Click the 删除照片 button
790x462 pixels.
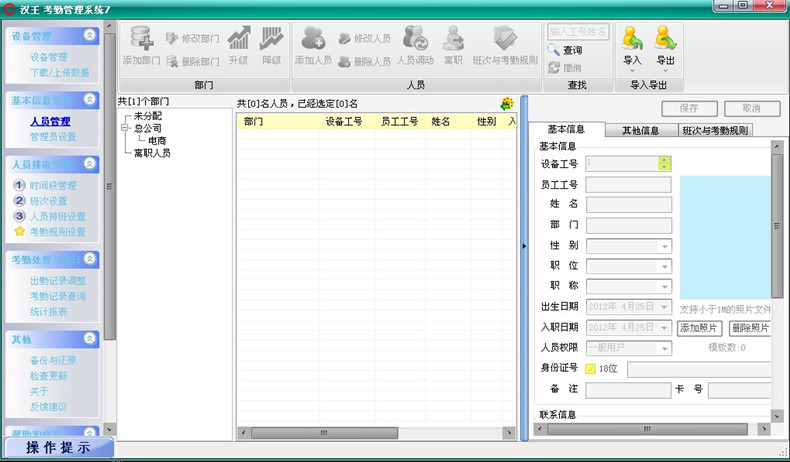point(750,328)
